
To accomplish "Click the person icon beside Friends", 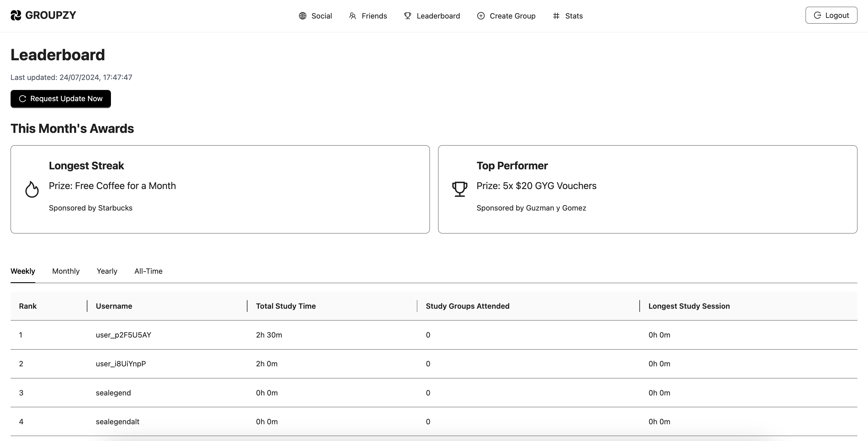I will coord(352,16).
